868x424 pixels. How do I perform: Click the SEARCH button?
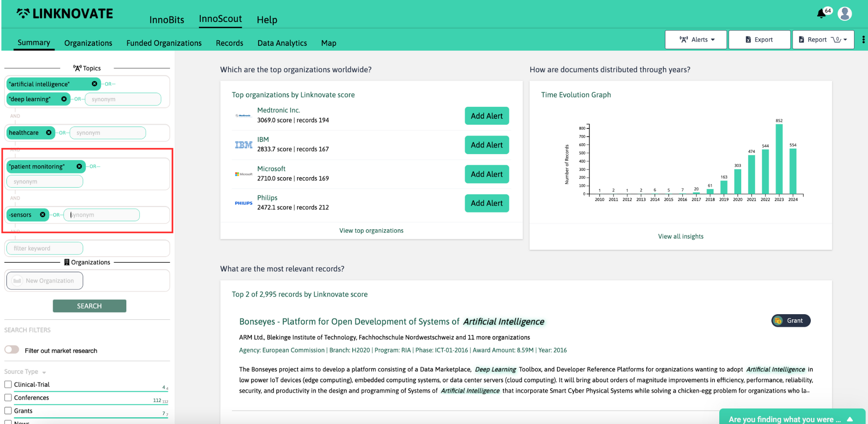tap(89, 306)
